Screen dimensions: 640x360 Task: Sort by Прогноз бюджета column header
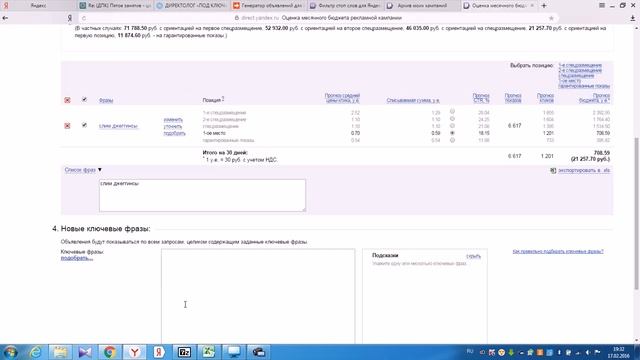pyautogui.click(x=594, y=98)
